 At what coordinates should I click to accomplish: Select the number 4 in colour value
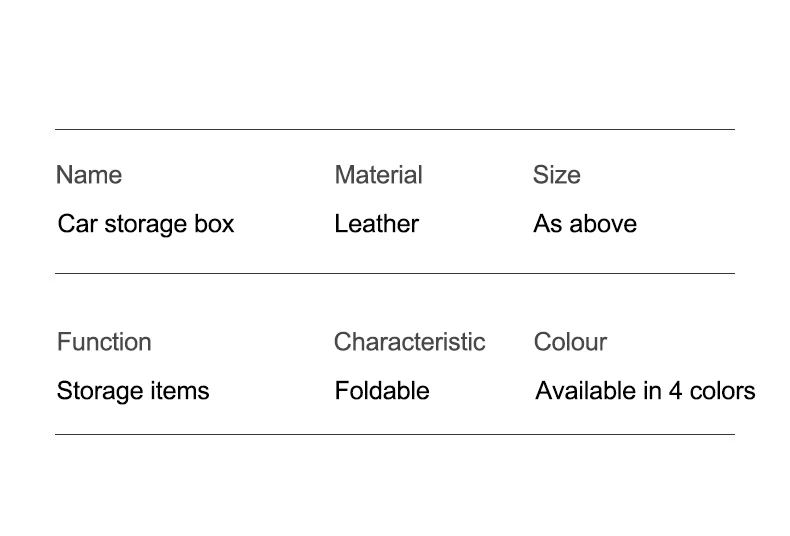pyautogui.click(x=676, y=391)
